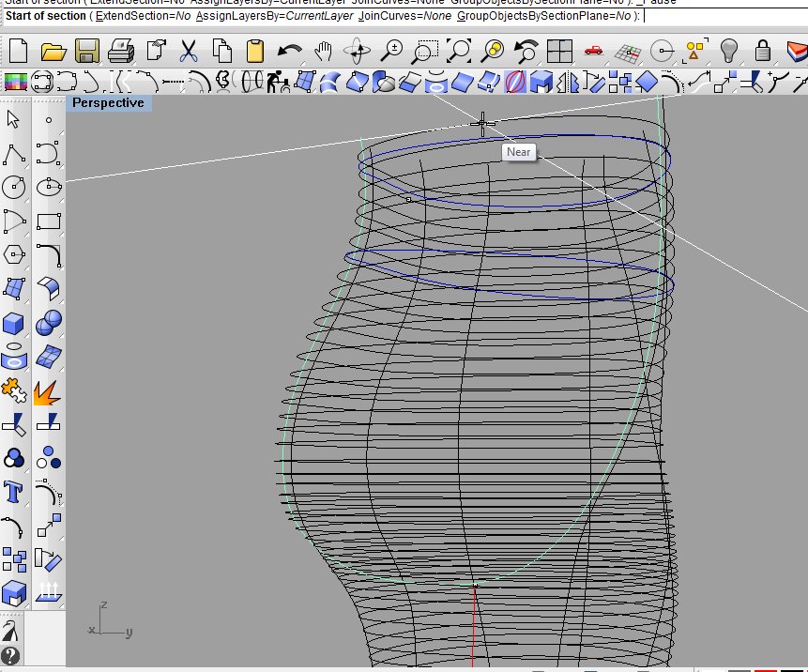Toggle the light bulb hide/show icon
The width and height of the screenshot is (808, 672).
click(729, 51)
